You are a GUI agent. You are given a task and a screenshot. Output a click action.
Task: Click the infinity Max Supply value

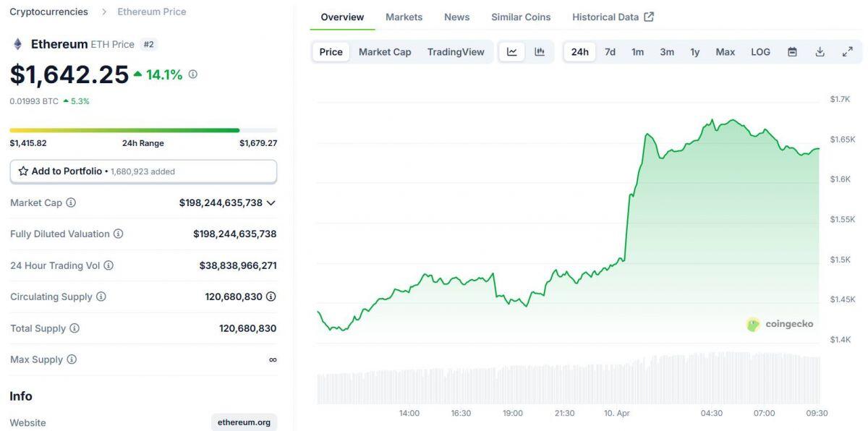[x=273, y=359]
